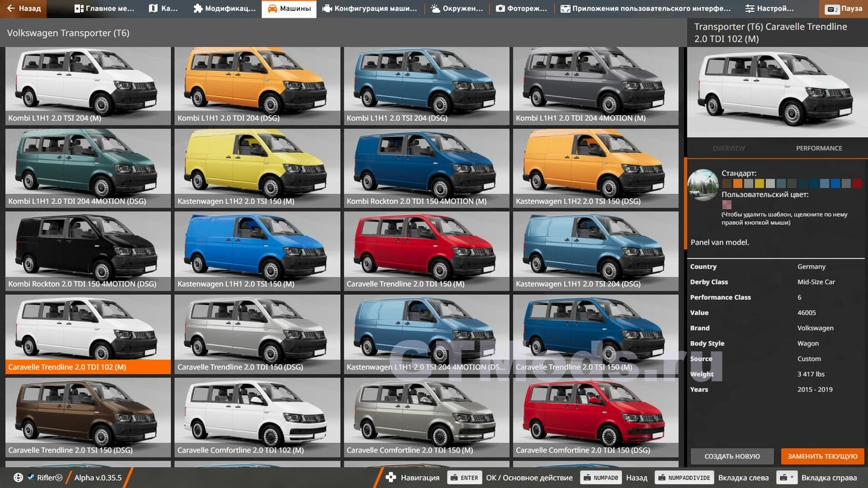The width and height of the screenshot is (868, 488).
Task: Pick blue Caravelle Trendline 2.0 TSI 150 (M)
Action: pos(596,334)
